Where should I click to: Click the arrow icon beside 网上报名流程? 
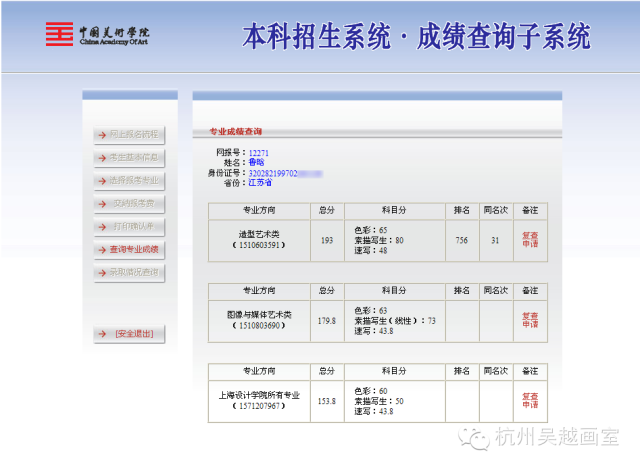pos(101,134)
